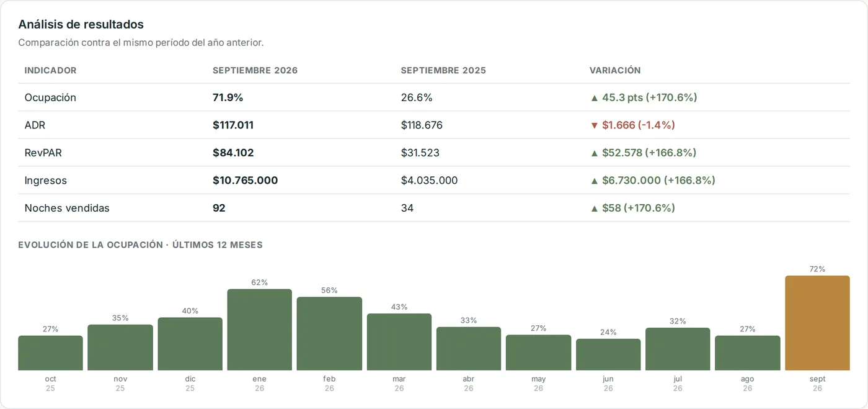Select the highlighted sept 26 occupancy bar
Viewport: 868px width, 409px height.
[x=817, y=323]
